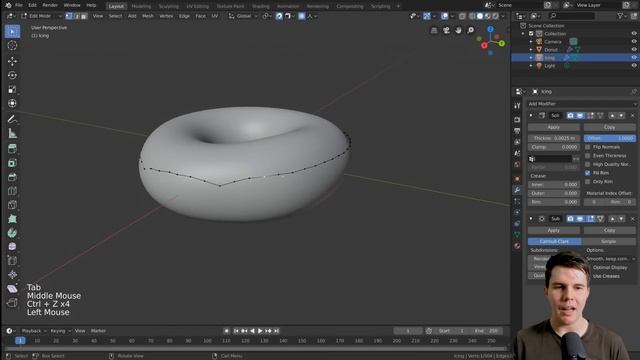The image size is (640, 360).
Task: Open the outliner filter dropdown
Action: pyautogui.click(x=622, y=16)
